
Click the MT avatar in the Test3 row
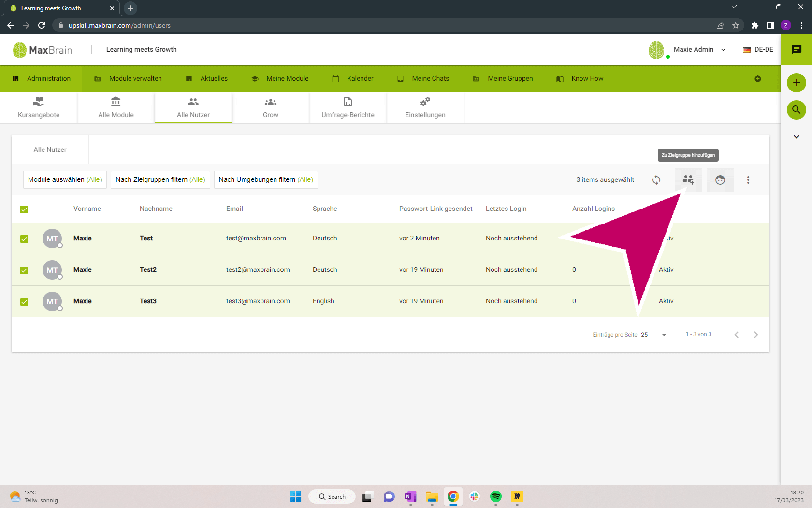pyautogui.click(x=52, y=301)
